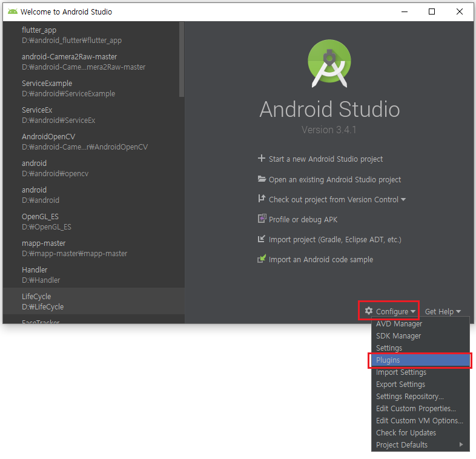Click the Import code sample icon

(x=262, y=259)
